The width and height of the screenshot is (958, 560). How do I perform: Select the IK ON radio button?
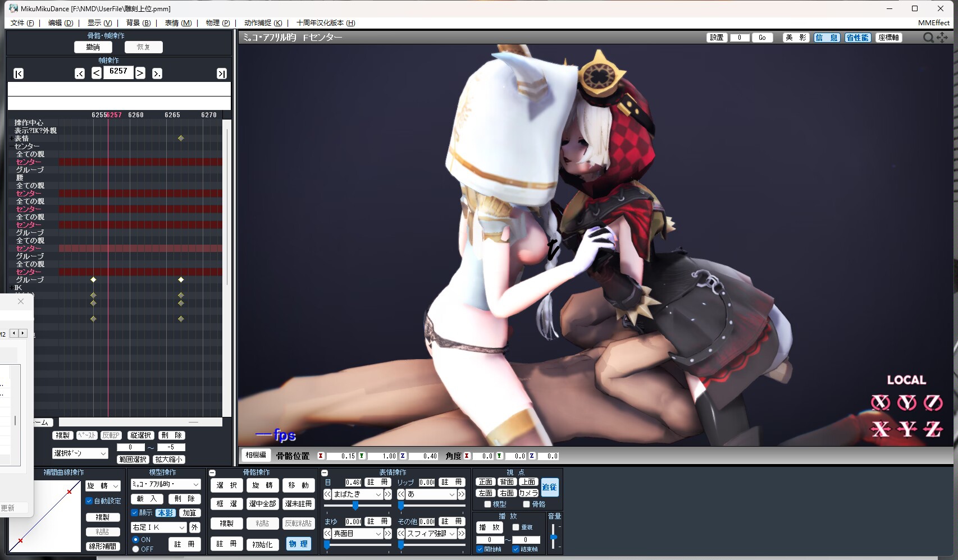pos(135,540)
